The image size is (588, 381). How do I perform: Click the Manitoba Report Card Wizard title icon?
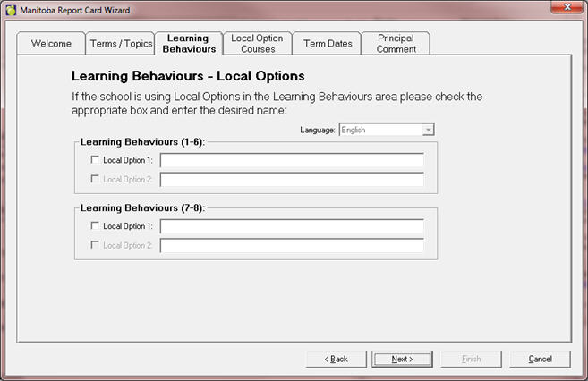pyautogui.click(x=10, y=10)
